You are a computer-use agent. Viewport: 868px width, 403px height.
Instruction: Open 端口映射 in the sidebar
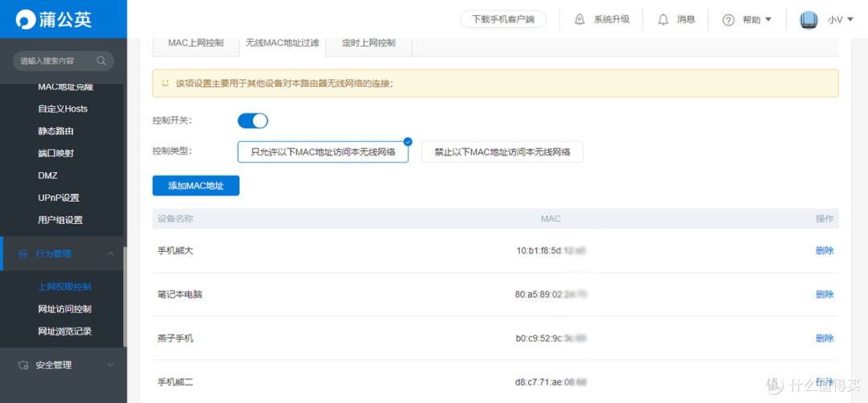click(x=56, y=154)
